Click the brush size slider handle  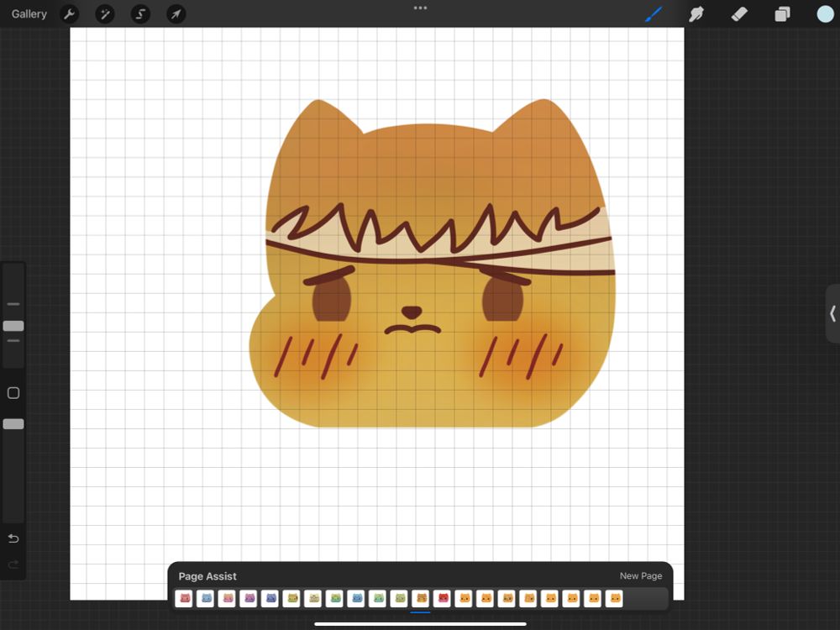13,326
